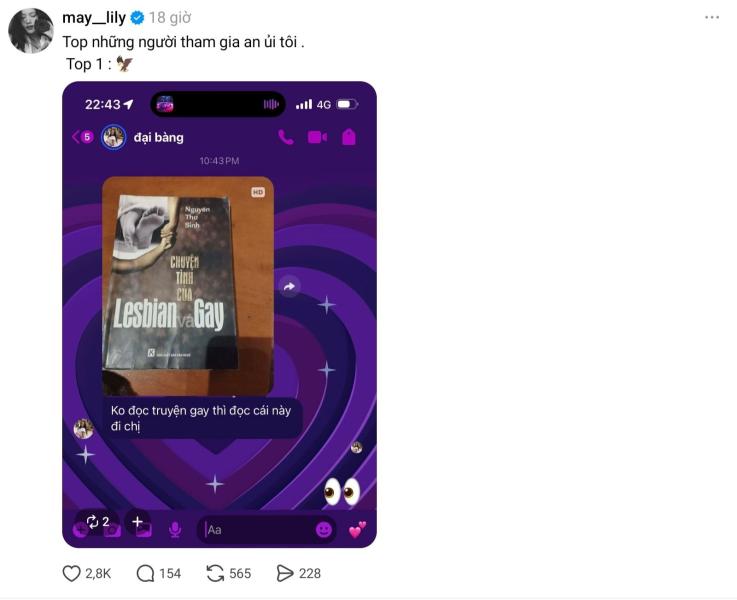Start a voice call with đại bàng
Image resolution: width=737 pixels, height=600 pixels.
tap(286, 137)
